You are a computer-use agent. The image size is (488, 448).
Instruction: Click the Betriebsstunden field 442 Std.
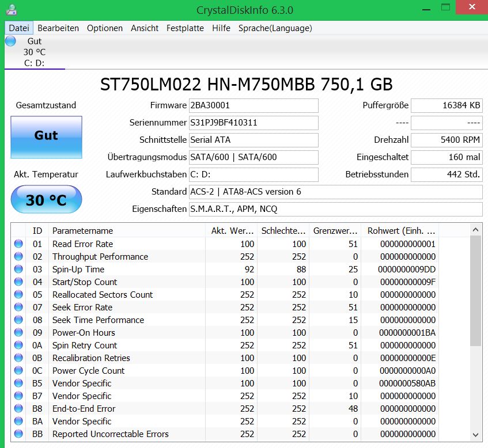[447, 174]
